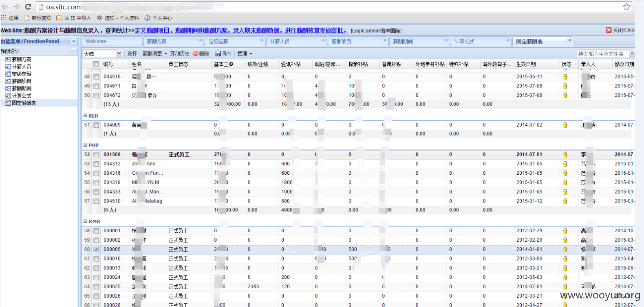Check the box for employee 004009
This screenshot has width=644, height=307.
(96, 125)
